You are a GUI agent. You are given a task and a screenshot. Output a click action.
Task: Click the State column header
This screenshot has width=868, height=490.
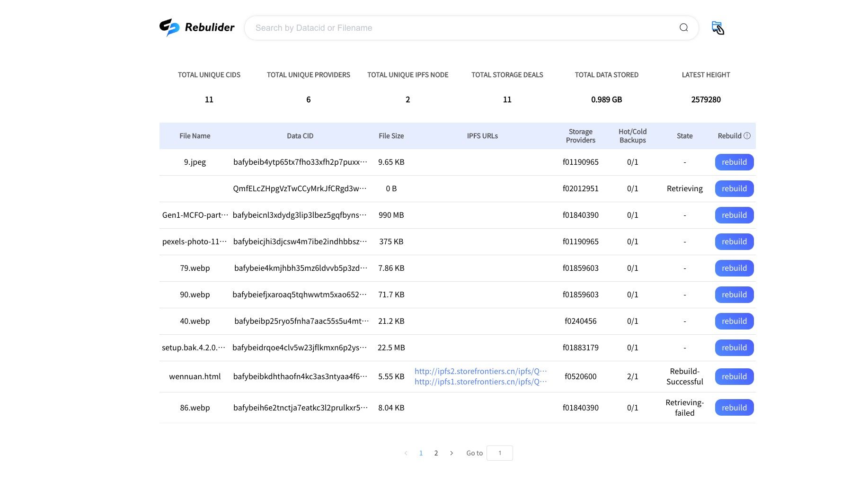coord(684,136)
